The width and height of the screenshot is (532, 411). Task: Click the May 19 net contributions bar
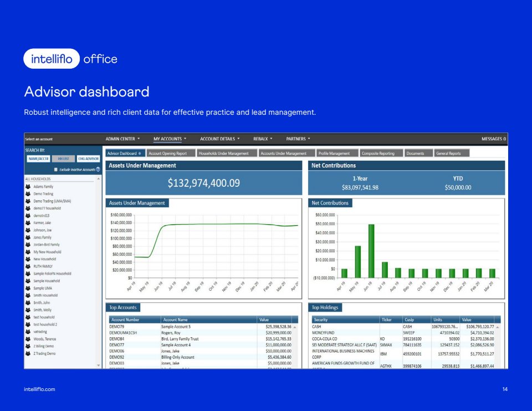[x=357, y=262]
